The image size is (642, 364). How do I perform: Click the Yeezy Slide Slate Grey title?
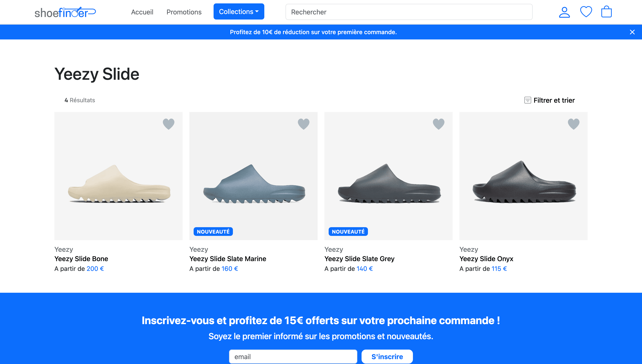tap(359, 259)
